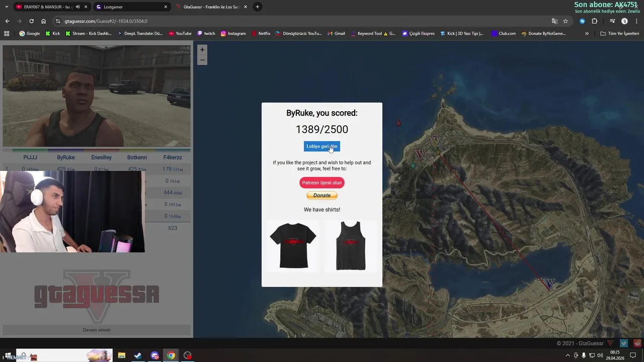Image resolution: width=644 pixels, height=362 pixels.
Task: Click the volume icon in system tray
Action: point(600,355)
